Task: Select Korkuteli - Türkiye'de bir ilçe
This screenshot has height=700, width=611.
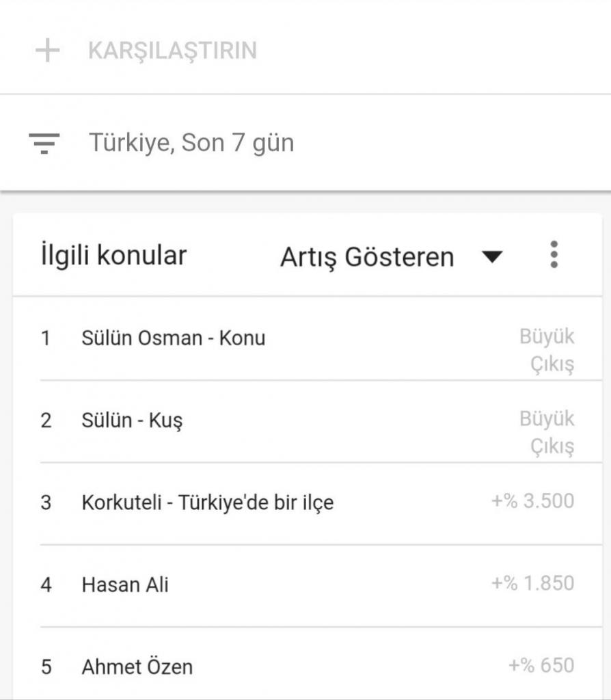Action: pyautogui.click(x=208, y=502)
